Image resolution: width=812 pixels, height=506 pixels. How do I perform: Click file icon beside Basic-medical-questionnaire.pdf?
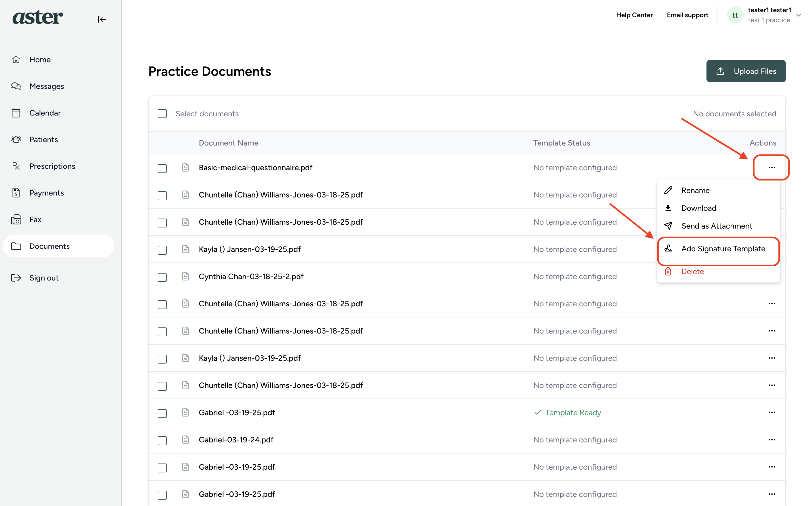pyautogui.click(x=186, y=167)
